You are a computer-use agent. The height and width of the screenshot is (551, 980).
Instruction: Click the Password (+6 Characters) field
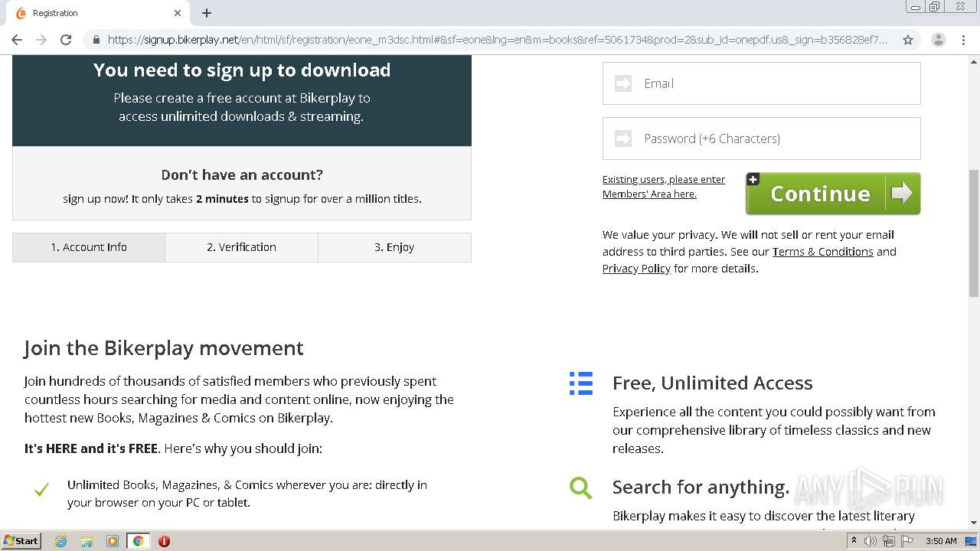point(762,139)
